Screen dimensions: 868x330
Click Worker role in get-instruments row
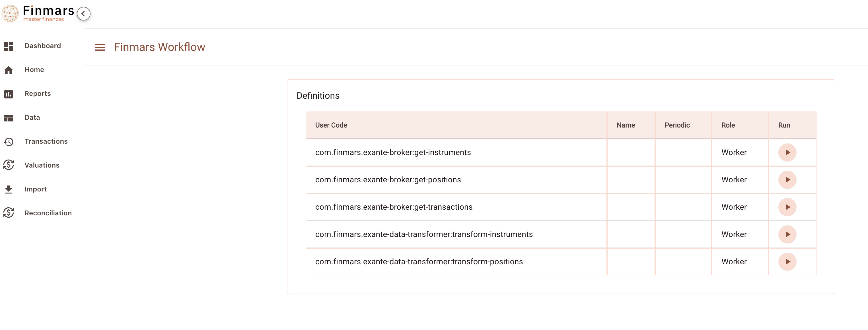click(x=734, y=152)
